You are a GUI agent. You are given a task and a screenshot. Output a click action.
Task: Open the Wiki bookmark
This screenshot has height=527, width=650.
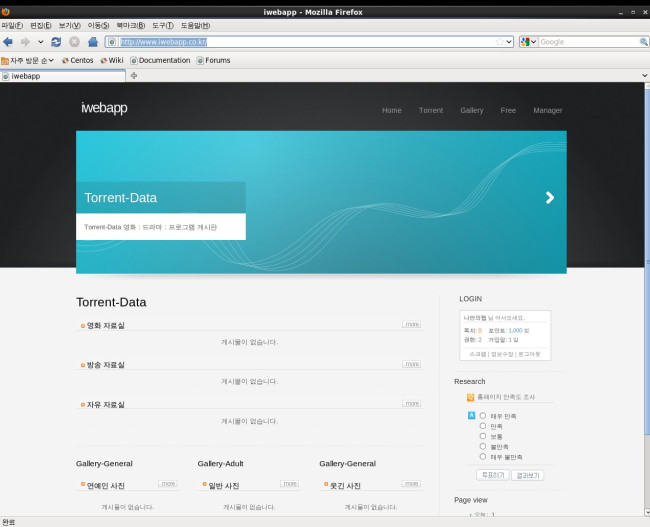coord(112,61)
